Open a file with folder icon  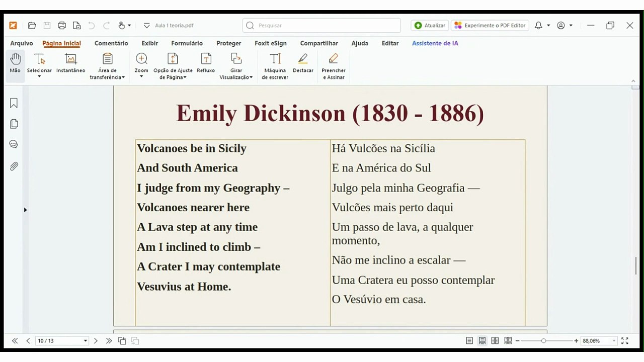(x=32, y=26)
